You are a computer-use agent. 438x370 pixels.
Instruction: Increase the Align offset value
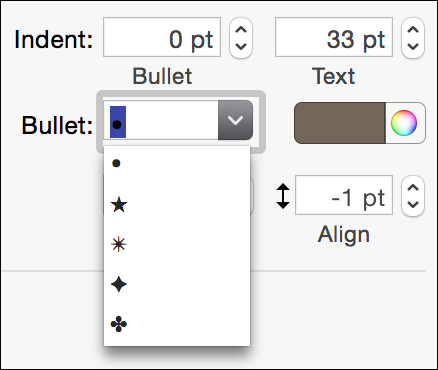413,188
